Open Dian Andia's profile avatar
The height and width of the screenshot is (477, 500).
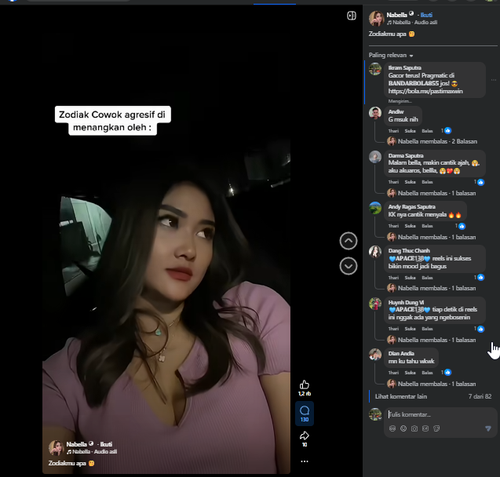pyautogui.click(x=375, y=354)
